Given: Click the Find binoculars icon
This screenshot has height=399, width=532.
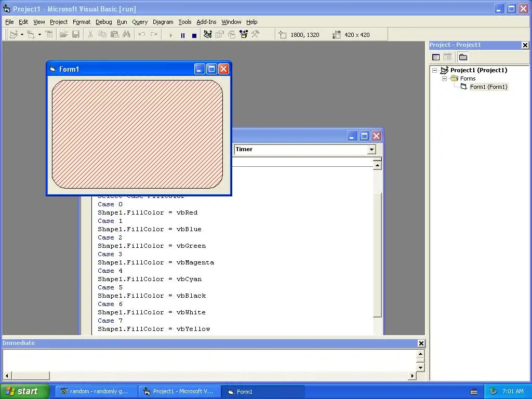Looking at the screenshot, I should click(127, 34).
